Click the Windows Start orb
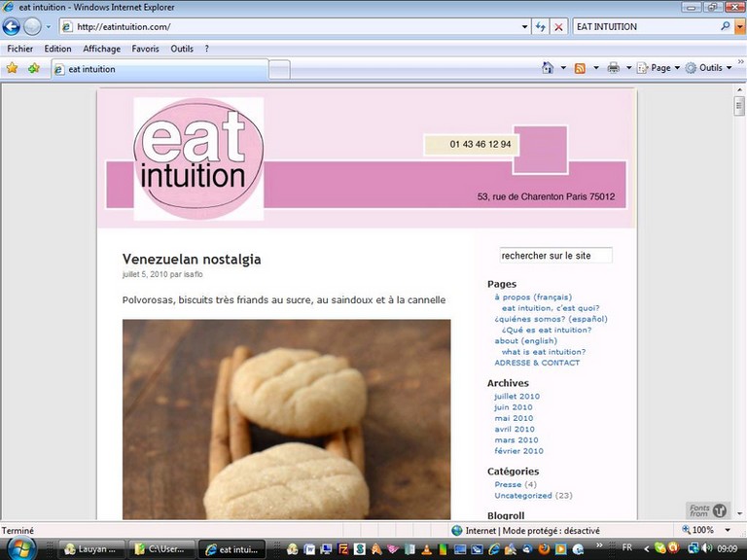The width and height of the screenshot is (747, 560). point(20,548)
